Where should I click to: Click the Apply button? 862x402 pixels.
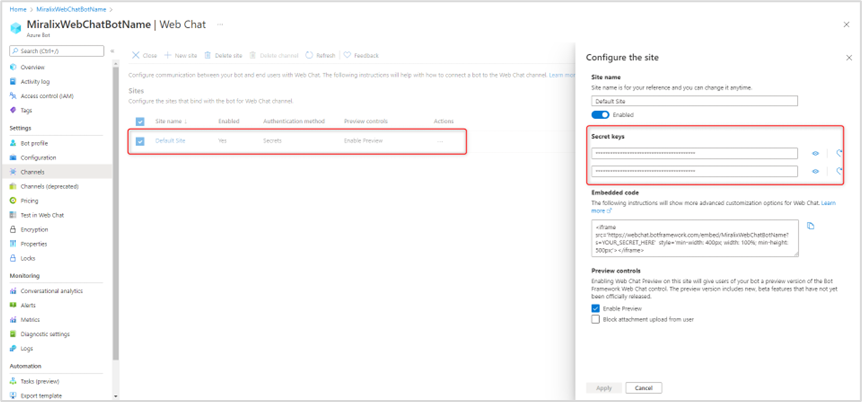[x=604, y=388]
